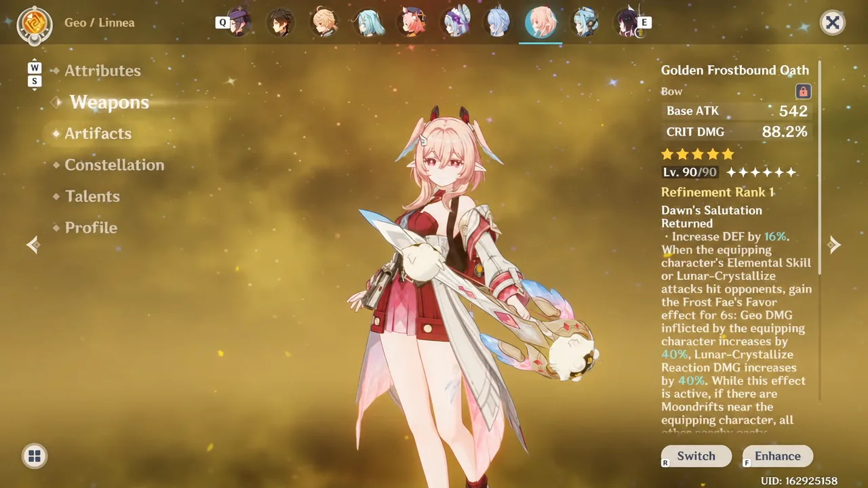The image size is (868, 488).
Task: Click the Switch weapon button
Action: (696, 456)
